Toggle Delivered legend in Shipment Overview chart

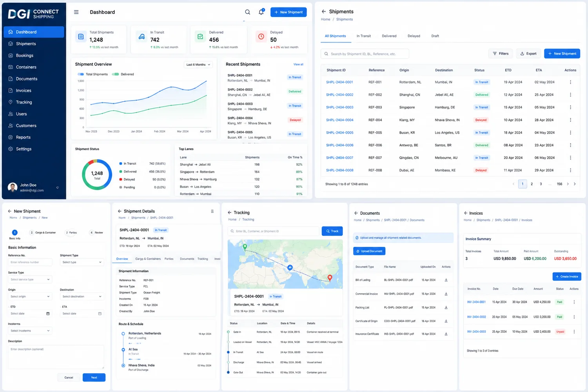point(123,74)
